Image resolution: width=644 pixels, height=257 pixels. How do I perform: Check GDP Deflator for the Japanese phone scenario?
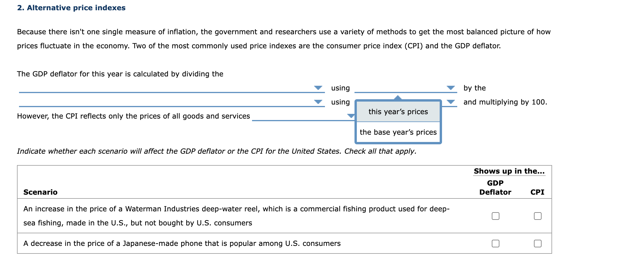[496, 243]
